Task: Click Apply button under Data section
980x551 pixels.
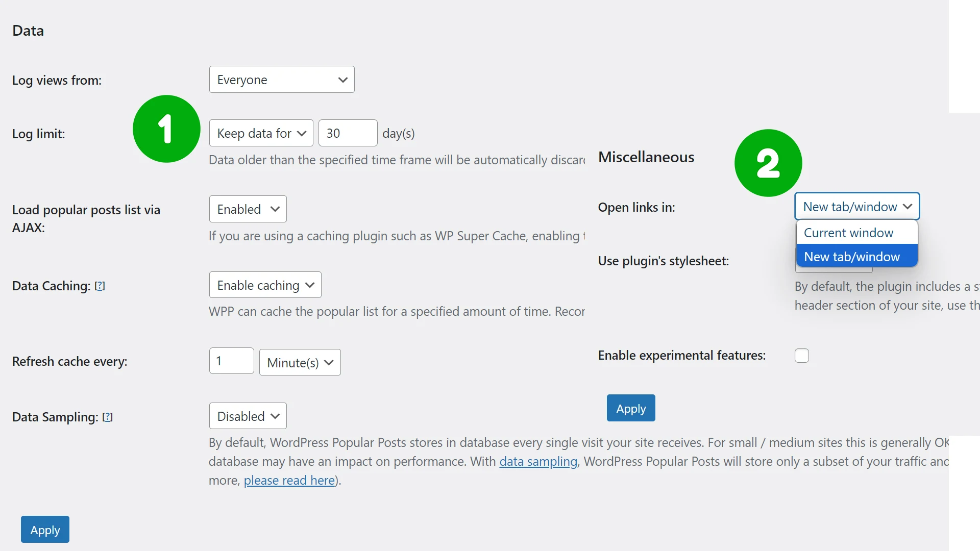Action: pos(45,530)
